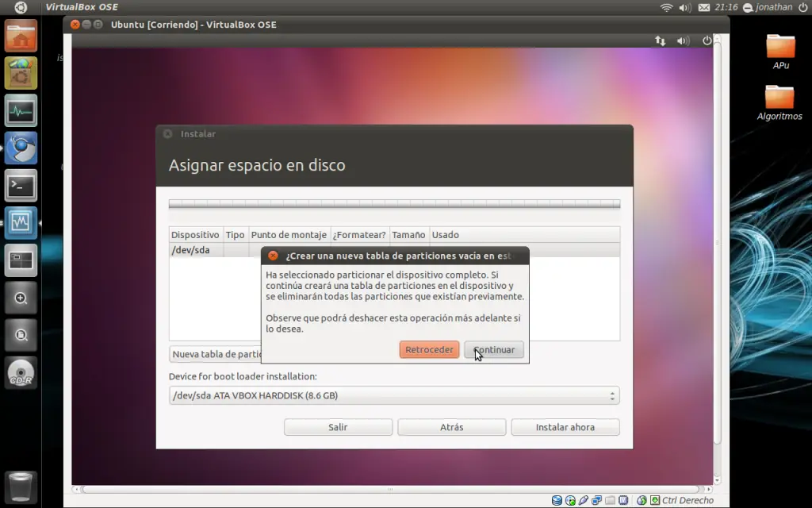Click the VirtualBox window vertical scrollbar

point(717,243)
